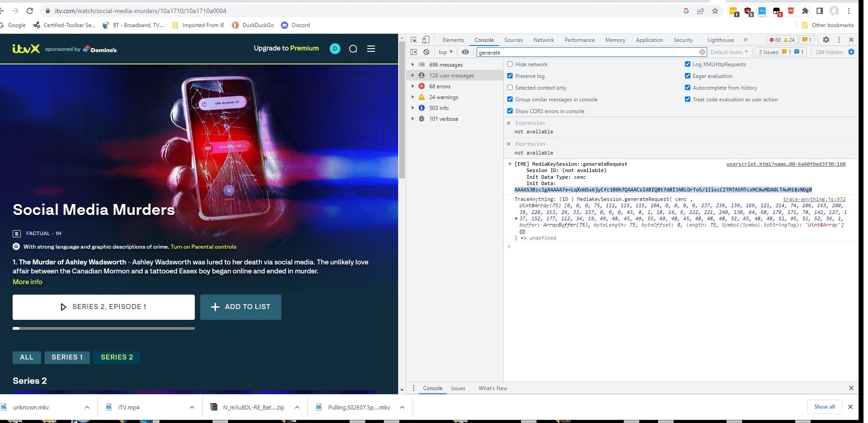Screen dimensions: 868x423
Task: Open the Chrome extensions puzzle icon
Action: 805,11
